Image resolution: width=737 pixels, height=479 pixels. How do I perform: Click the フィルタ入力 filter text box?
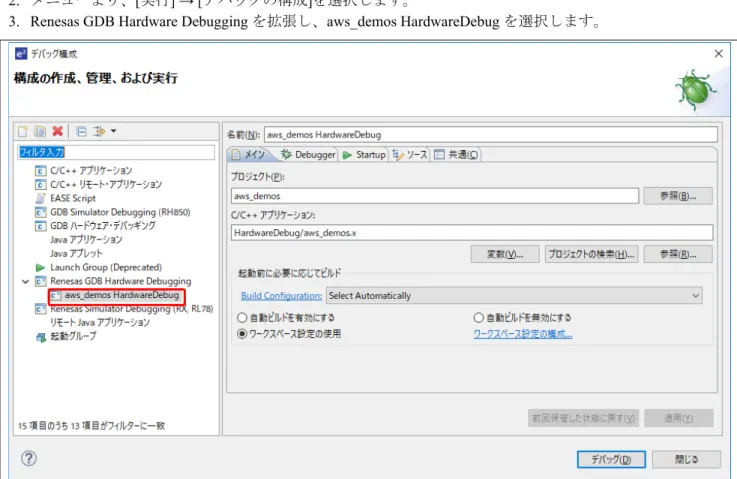click(116, 152)
